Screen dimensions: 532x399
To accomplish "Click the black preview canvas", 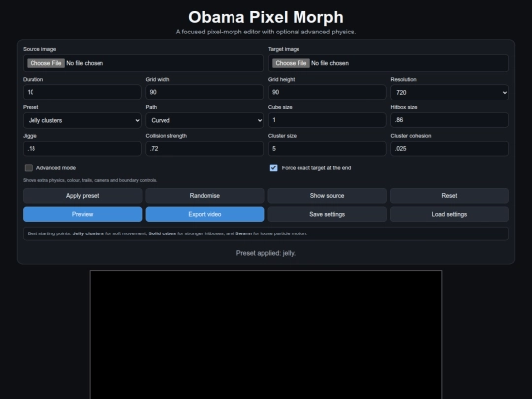I will tap(266, 335).
